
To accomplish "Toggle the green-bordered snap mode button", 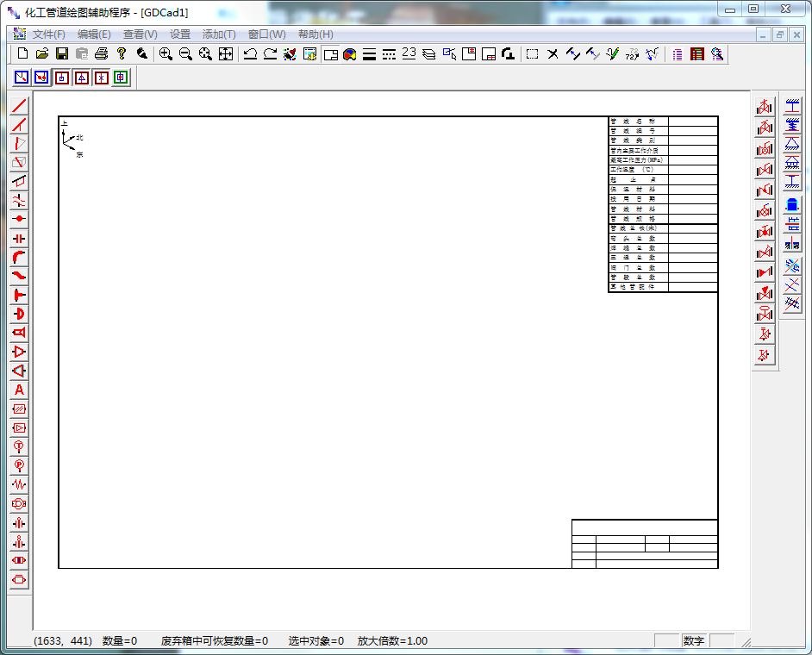I will click(121, 78).
